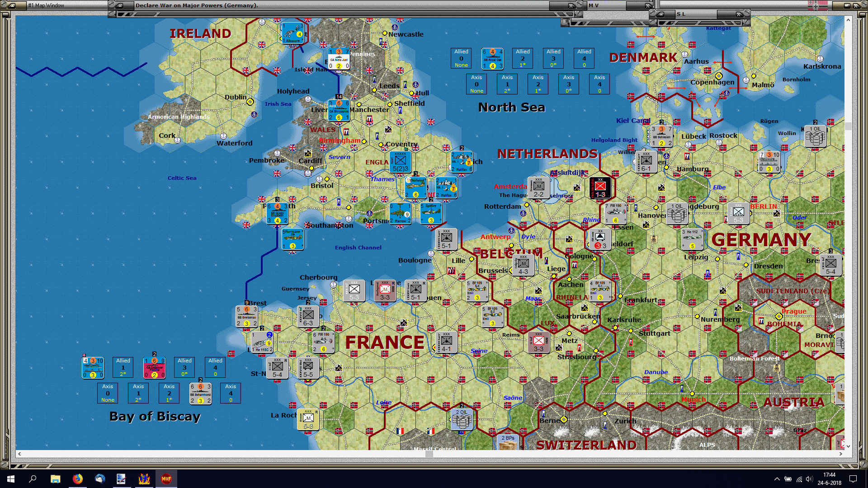Image resolution: width=868 pixels, height=488 pixels.
Task: Pick the CA Destroyer Flotilla counter
Action: 154,368
